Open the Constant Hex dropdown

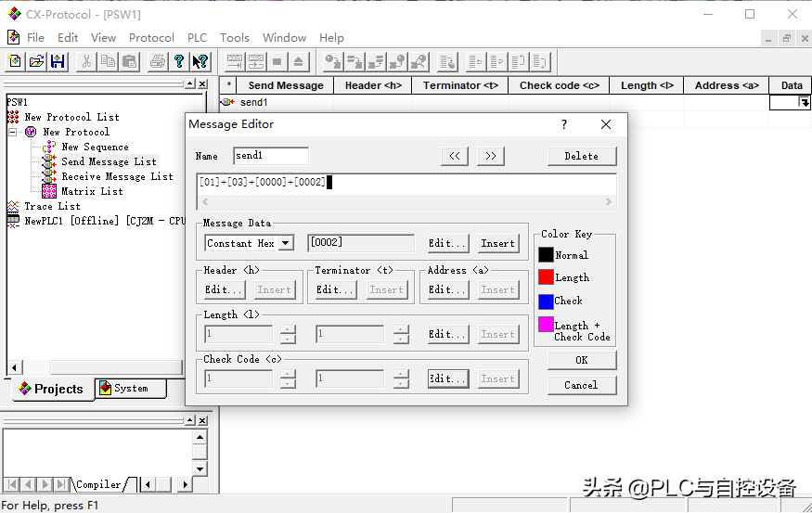(x=286, y=243)
